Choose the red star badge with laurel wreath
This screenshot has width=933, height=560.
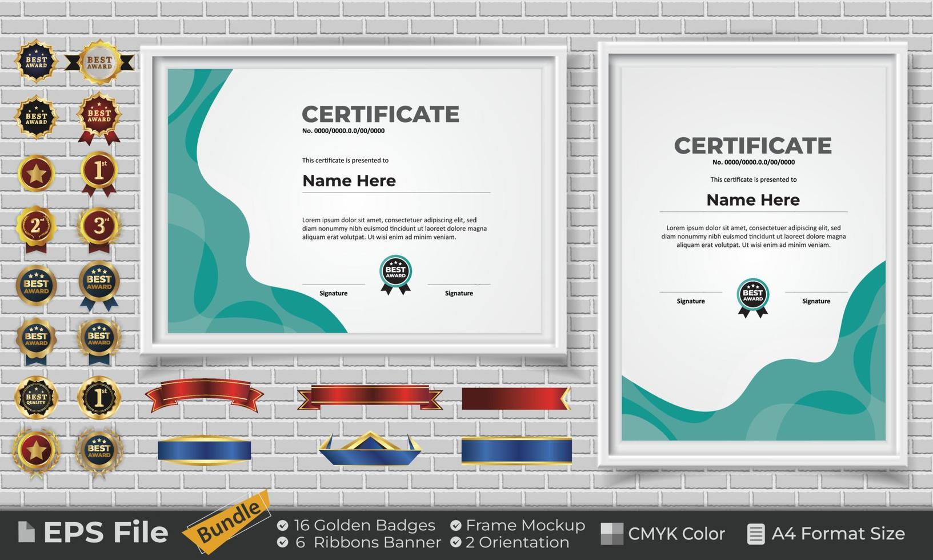click(36, 452)
